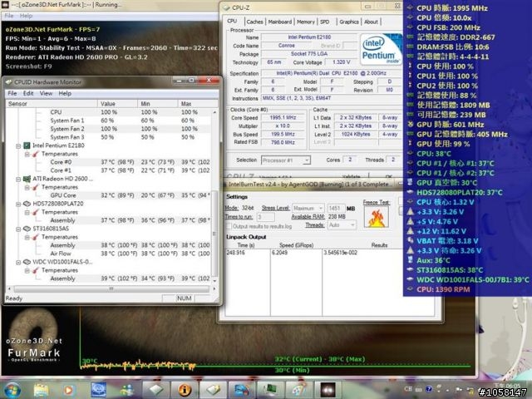532x399 pixels.
Task: Switch to FurMark taskbar button
Action: coord(327,390)
